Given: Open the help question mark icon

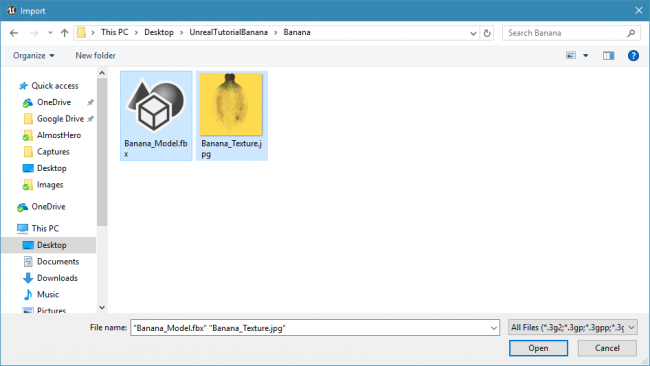Looking at the screenshot, I should coord(633,56).
